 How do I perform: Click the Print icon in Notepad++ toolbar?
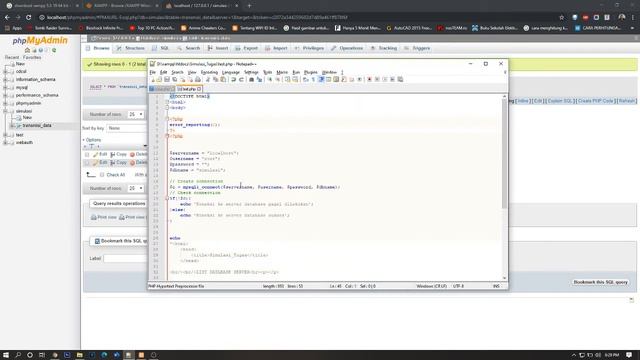[x=198, y=80]
